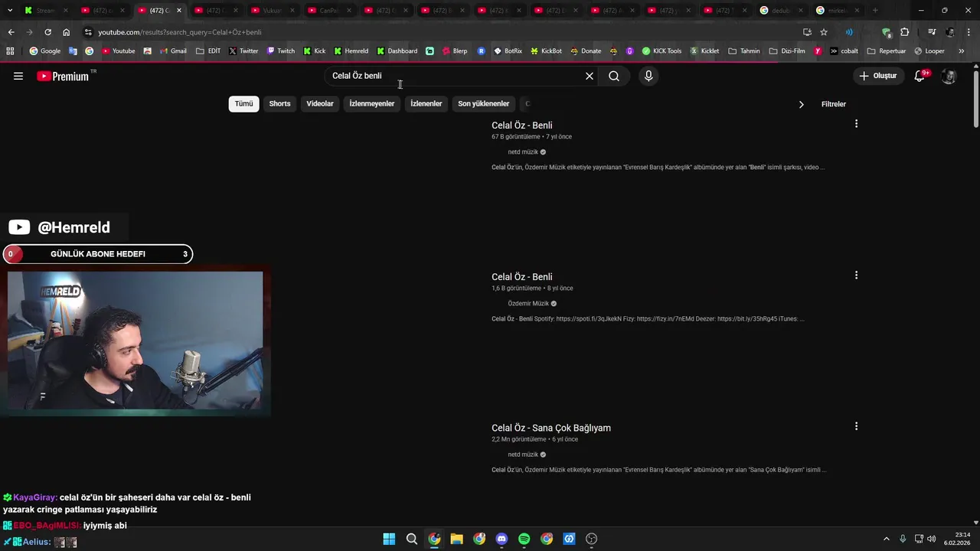
Task: Open the Filtreler search filters
Action: point(834,104)
